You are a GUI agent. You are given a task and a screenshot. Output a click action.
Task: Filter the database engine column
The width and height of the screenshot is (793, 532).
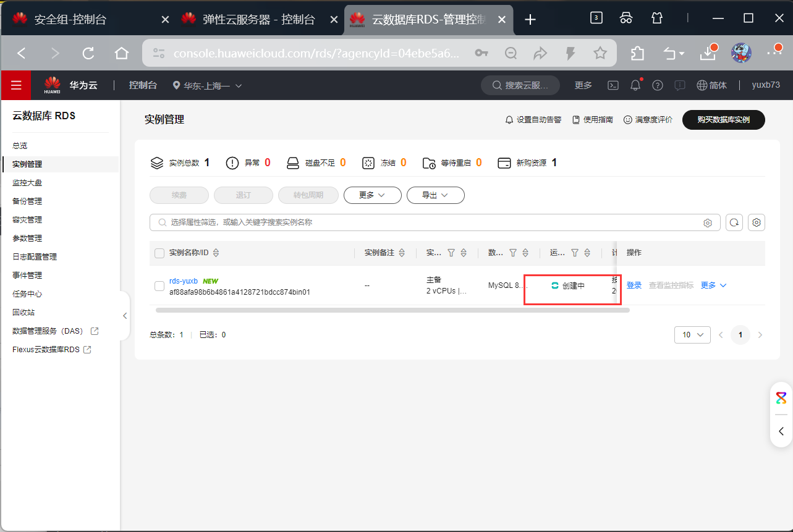[x=513, y=253]
